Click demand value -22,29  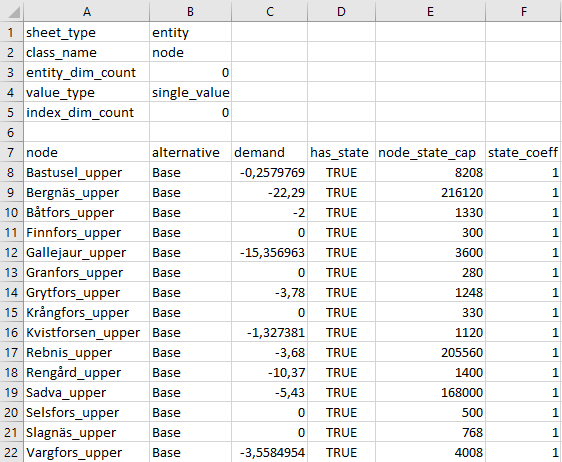[270, 193]
